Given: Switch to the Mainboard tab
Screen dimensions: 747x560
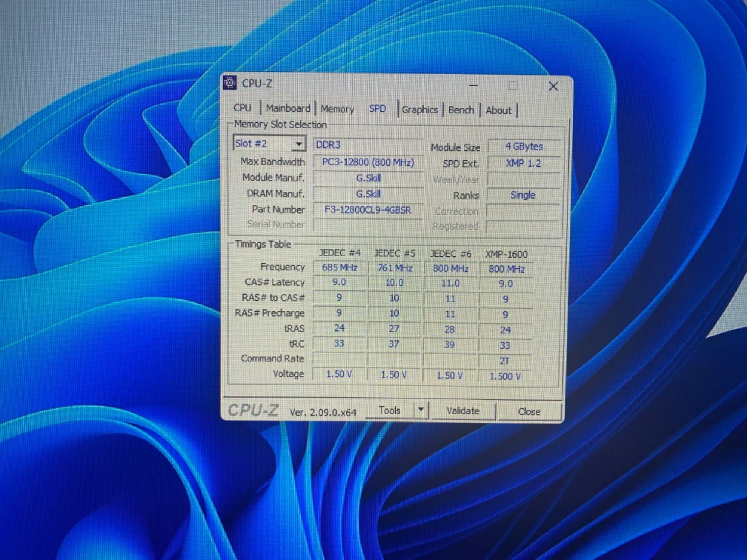Looking at the screenshot, I should (288, 108).
